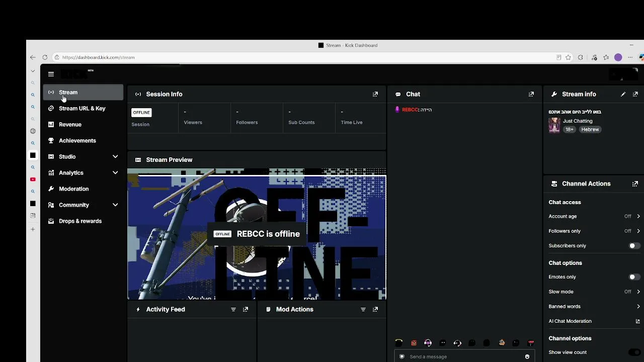Open the YouTube vertical tab

pos(33,179)
